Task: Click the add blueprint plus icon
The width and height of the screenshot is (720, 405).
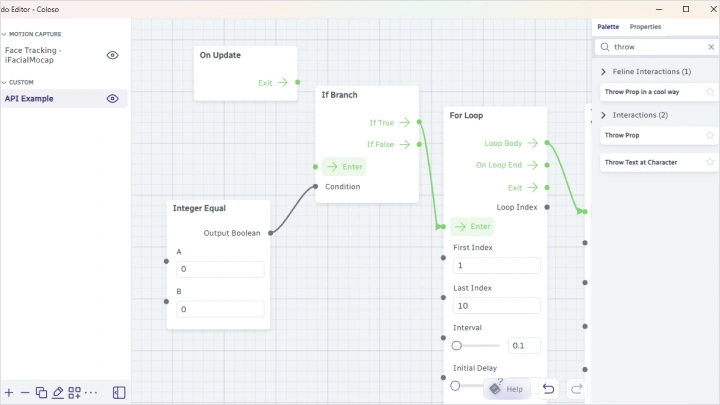Action: click(8, 393)
